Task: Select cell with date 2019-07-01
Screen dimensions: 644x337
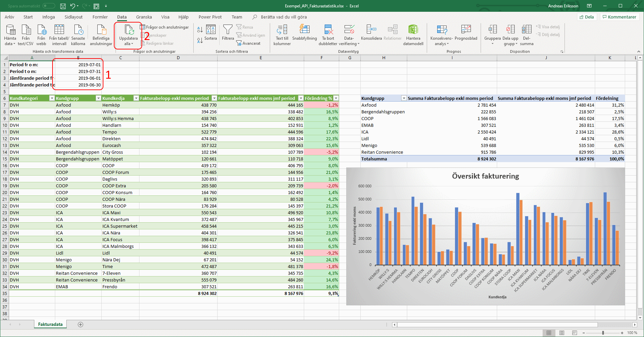Action: click(x=78, y=65)
